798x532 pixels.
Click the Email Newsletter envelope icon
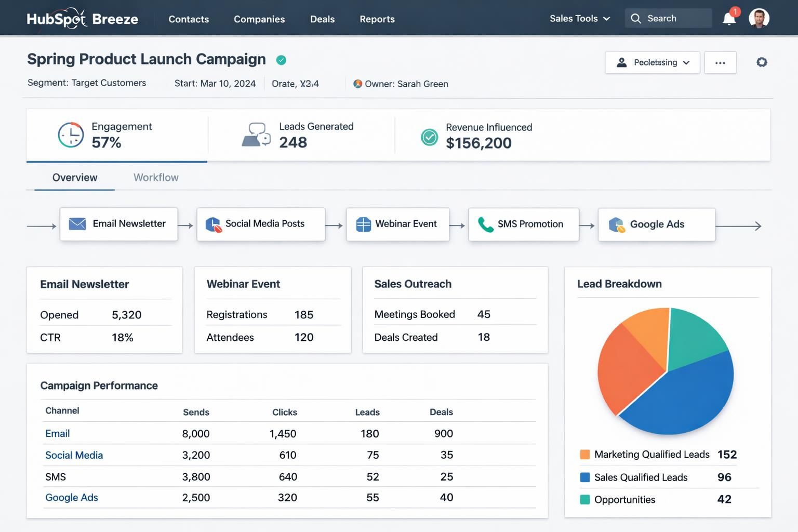point(77,223)
